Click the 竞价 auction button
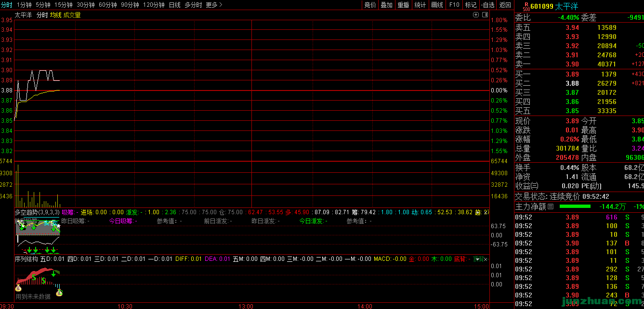This screenshot has width=644, height=309. [x=370, y=5]
